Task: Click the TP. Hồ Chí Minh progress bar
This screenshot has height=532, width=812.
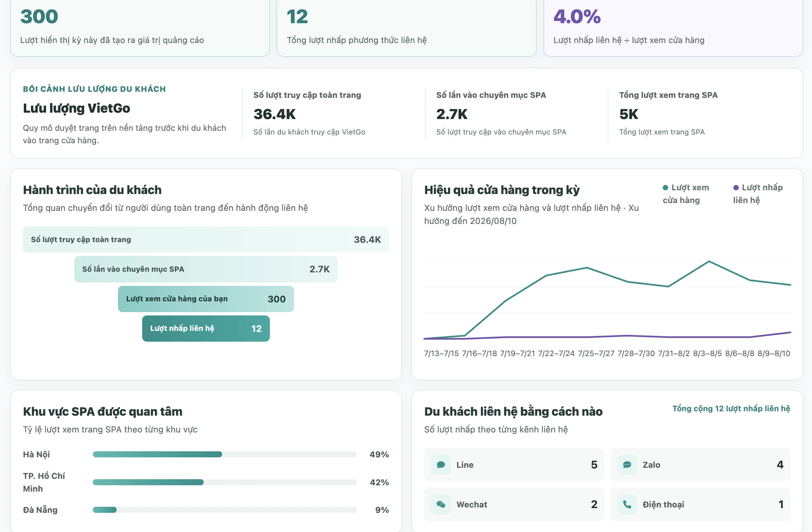Action: click(x=225, y=482)
